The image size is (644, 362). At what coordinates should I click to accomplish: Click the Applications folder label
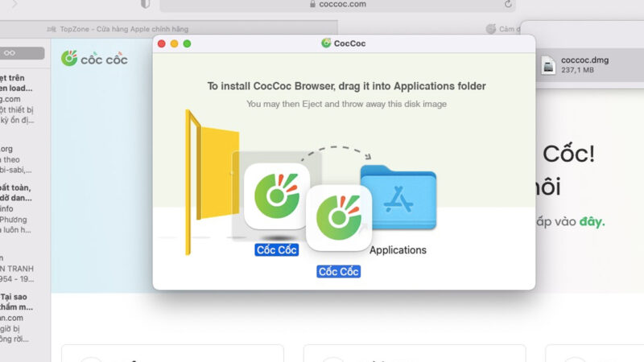[x=398, y=250]
